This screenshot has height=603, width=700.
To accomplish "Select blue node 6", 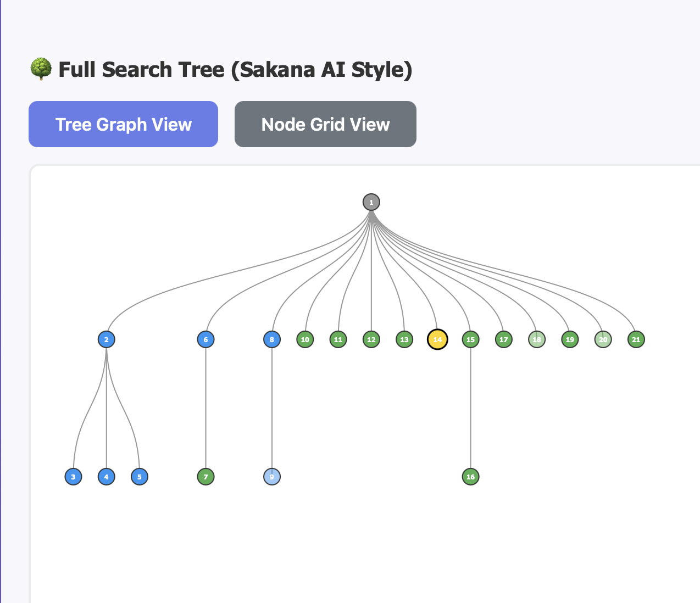I will pos(205,339).
